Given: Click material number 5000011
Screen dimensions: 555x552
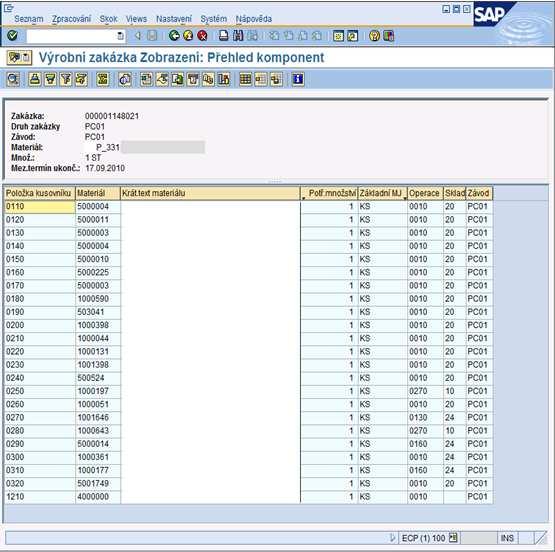Looking at the screenshot, I should click(x=93, y=220).
